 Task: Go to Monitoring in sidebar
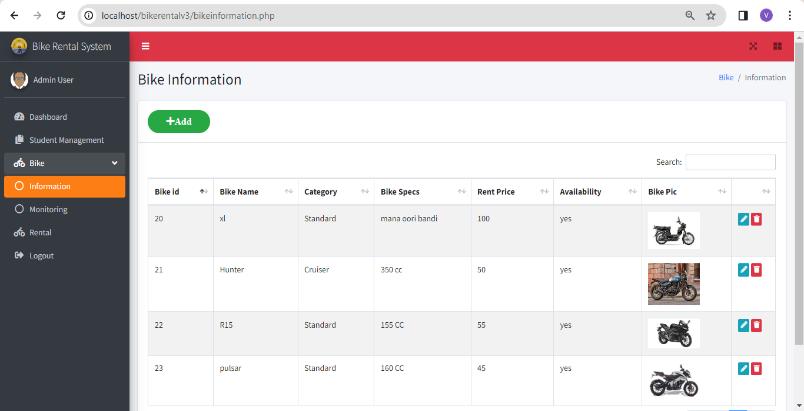(x=48, y=210)
